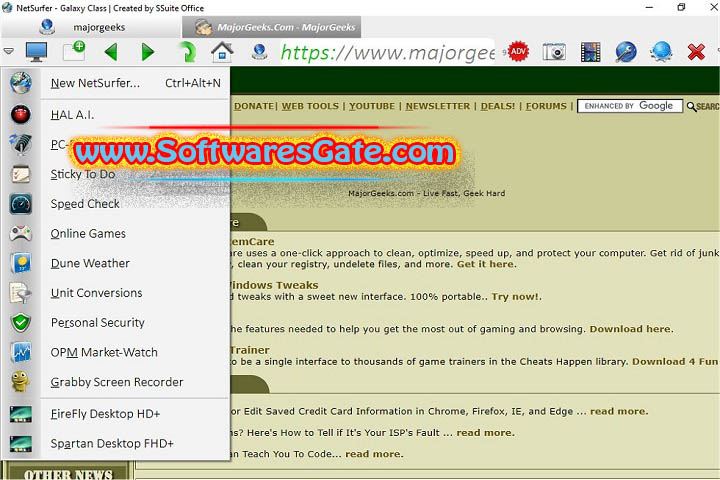Open the blue wrench tools icon
Image resolution: width=720 pixels, height=480 pixels.
click(x=626, y=51)
